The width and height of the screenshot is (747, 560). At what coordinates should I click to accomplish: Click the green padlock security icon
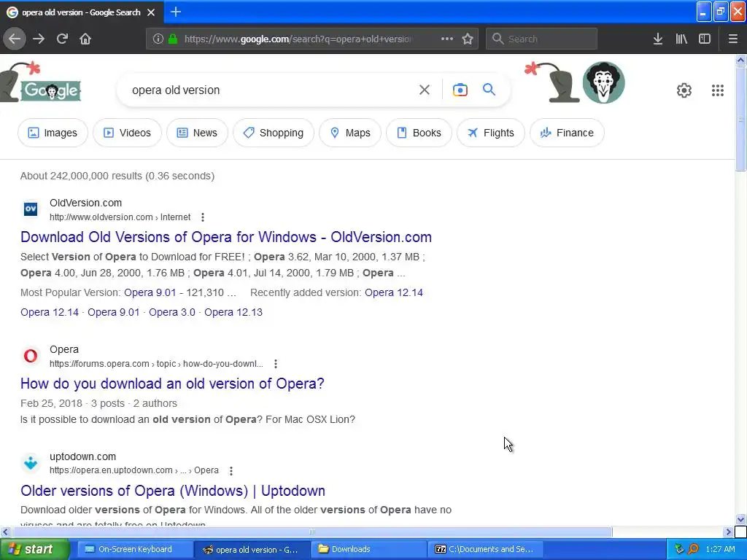(173, 39)
